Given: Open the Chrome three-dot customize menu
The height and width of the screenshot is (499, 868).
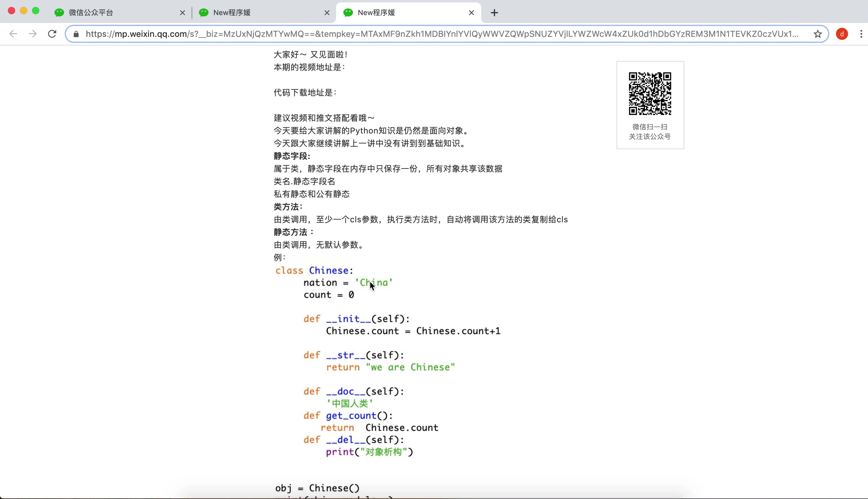Looking at the screenshot, I should (x=861, y=34).
